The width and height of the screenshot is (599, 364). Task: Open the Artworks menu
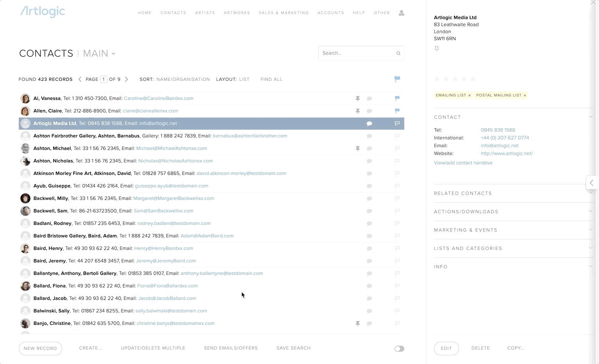[237, 13]
